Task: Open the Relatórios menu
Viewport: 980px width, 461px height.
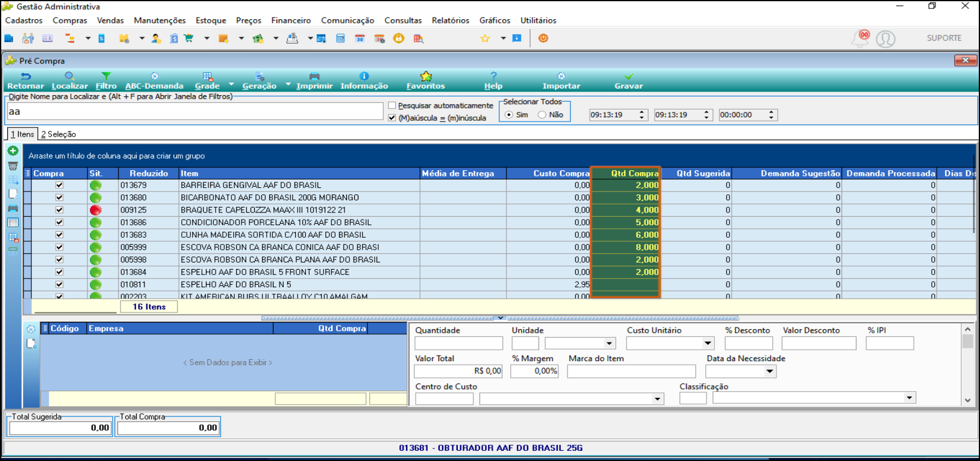Action: [451, 20]
